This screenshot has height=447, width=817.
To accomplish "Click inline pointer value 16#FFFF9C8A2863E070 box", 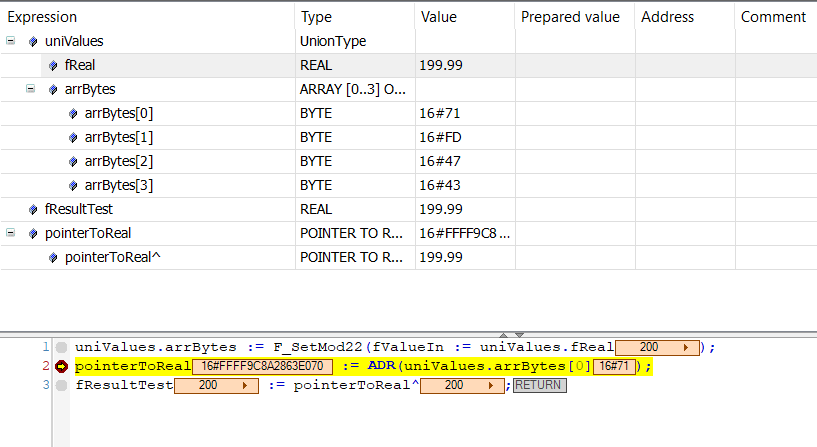I will [x=262, y=366].
